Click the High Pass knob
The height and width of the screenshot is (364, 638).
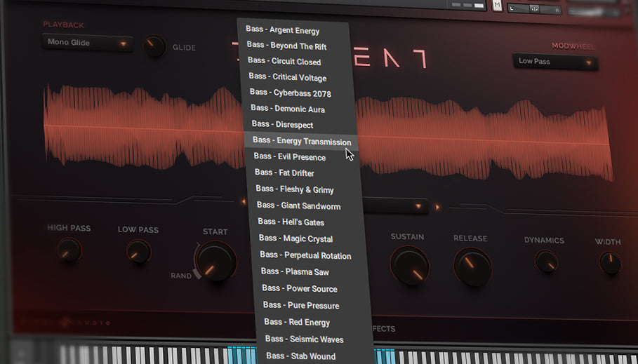coord(69,250)
